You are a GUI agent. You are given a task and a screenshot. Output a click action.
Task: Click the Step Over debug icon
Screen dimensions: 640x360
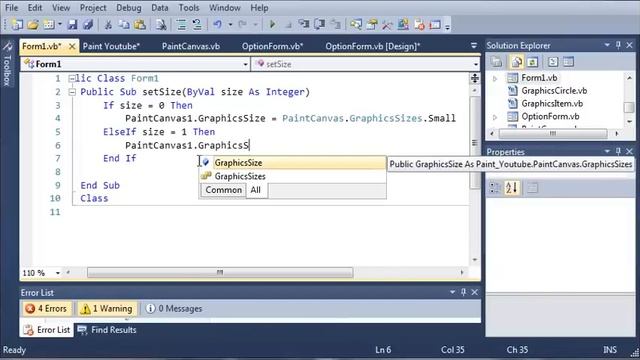(320, 24)
